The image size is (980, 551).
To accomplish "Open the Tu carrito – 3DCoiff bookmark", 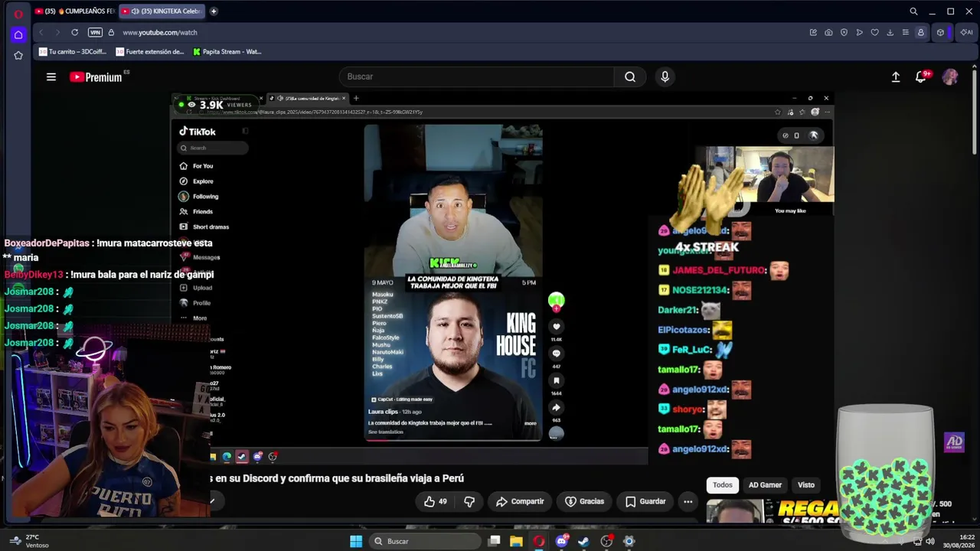I will (72, 52).
